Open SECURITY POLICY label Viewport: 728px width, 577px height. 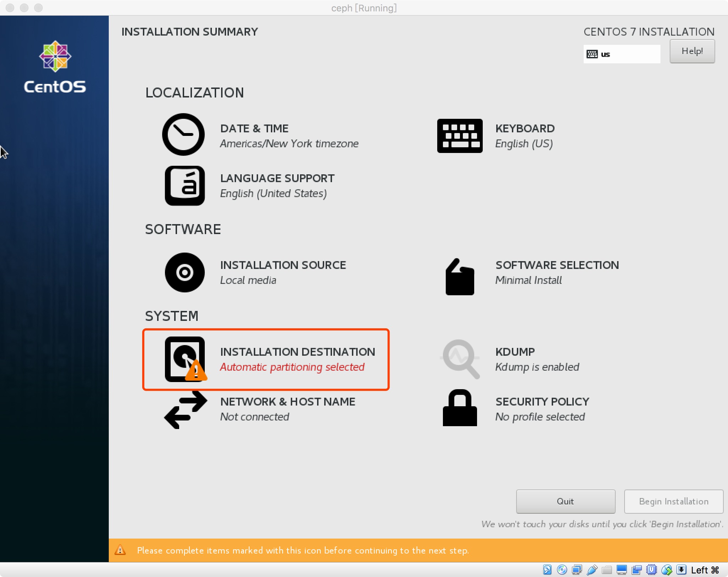point(542,402)
